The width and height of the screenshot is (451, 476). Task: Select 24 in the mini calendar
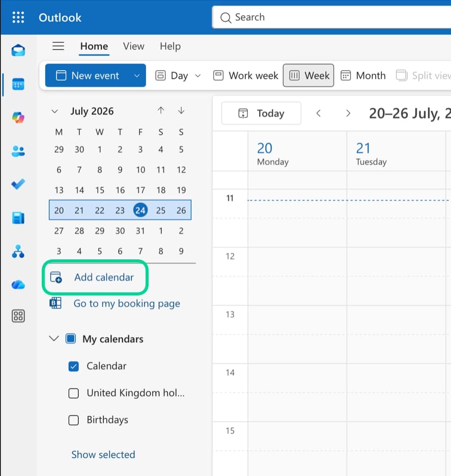pos(140,210)
